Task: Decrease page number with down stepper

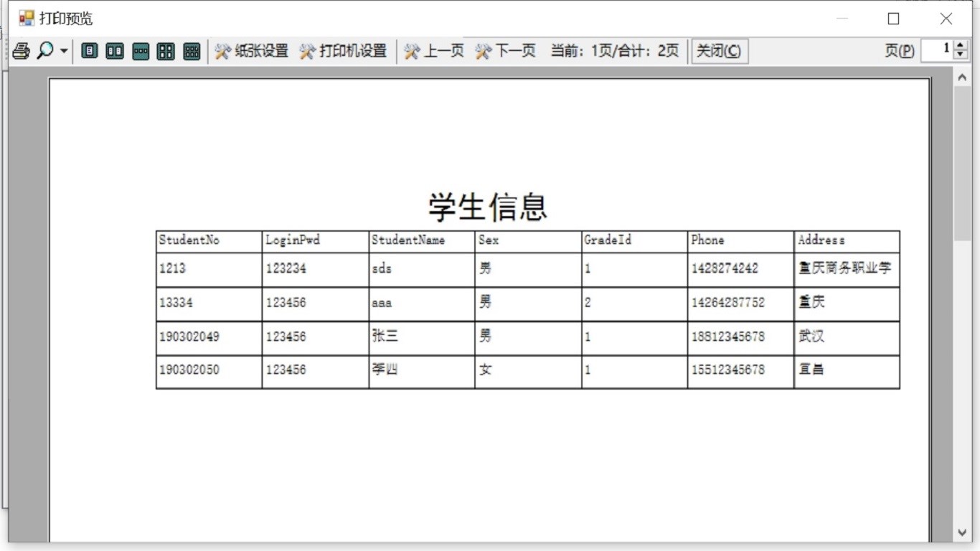Action: coord(961,55)
